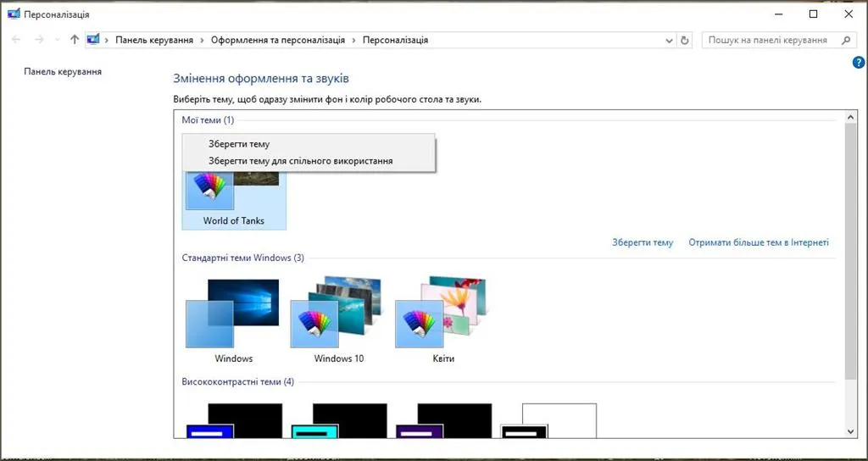Click the Висококонтрастні теми (4) header
Image resolution: width=868 pixels, height=461 pixels.
238,382
